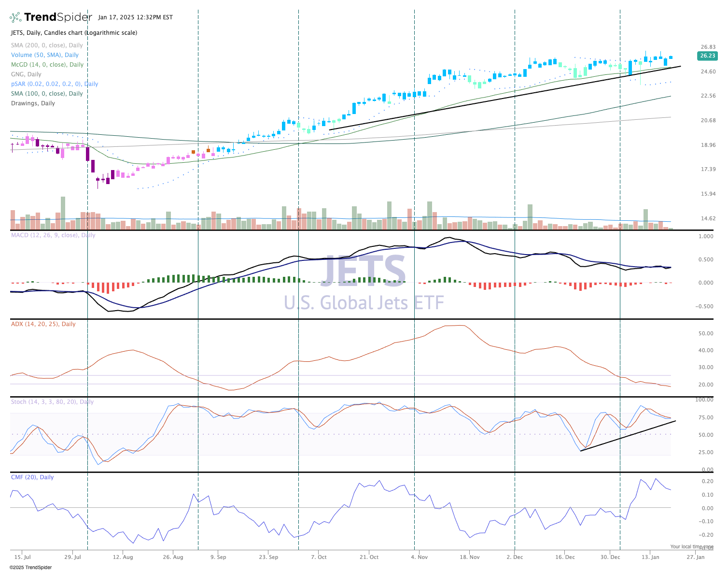
Task: Toggle the pSAR (0.02, 0.02, 0.2, 0) legend entry
Action: pyautogui.click(x=54, y=84)
